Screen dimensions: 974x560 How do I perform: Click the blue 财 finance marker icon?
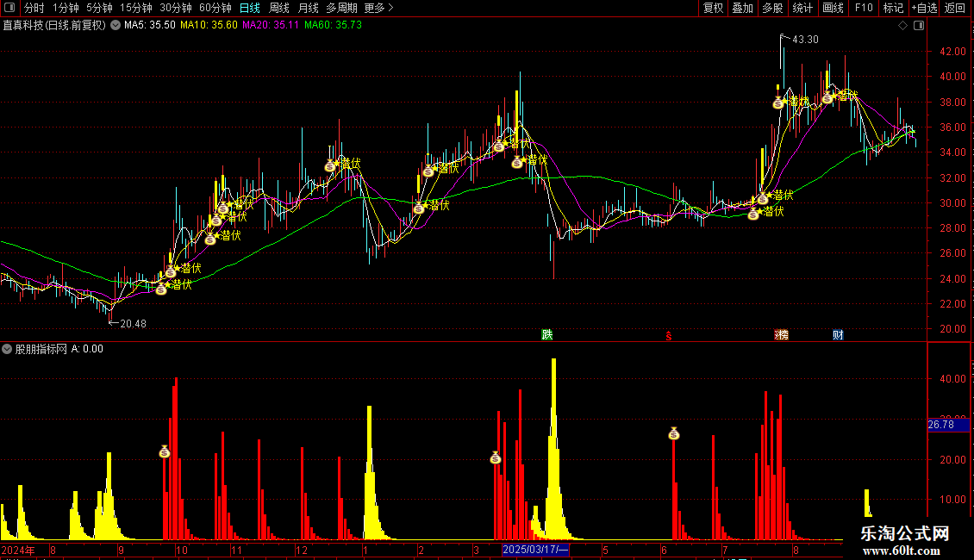coord(838,334)
